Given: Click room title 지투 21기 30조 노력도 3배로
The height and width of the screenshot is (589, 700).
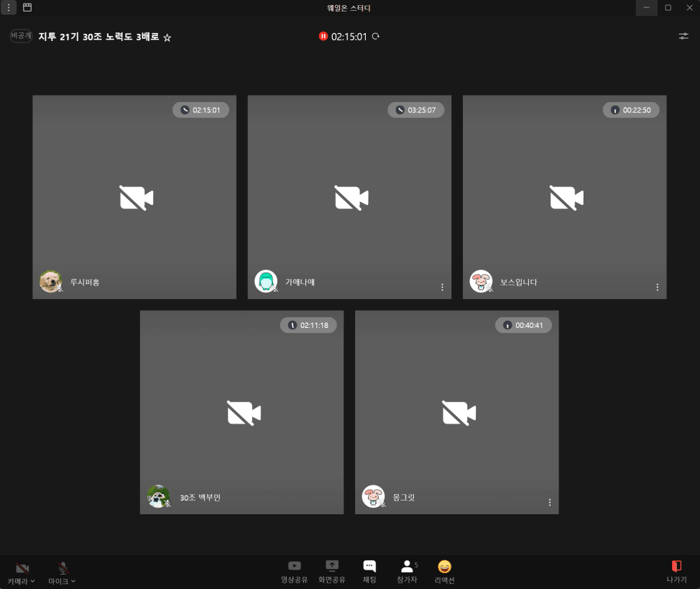Looking at the screenshot, I should tap(98, 37).
